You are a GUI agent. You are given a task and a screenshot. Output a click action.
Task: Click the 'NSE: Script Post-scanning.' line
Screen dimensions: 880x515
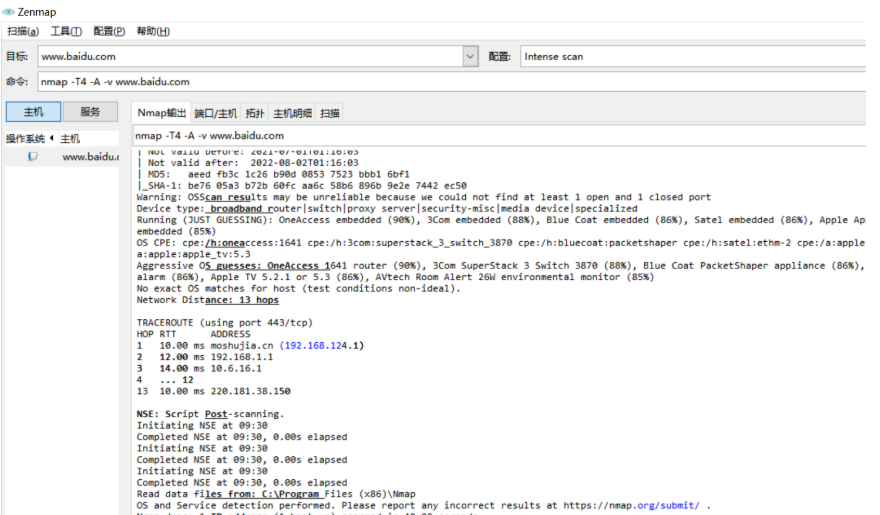210,414
